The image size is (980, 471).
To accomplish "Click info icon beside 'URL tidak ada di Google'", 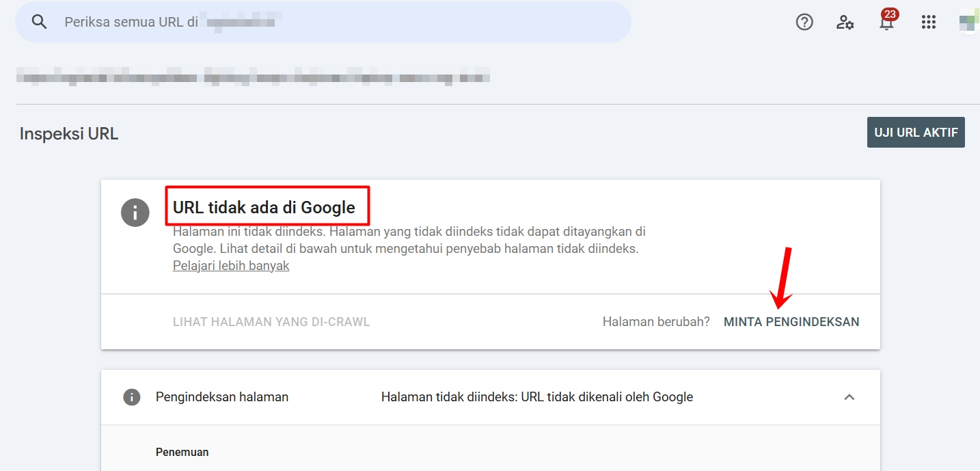I will [135, 212].
